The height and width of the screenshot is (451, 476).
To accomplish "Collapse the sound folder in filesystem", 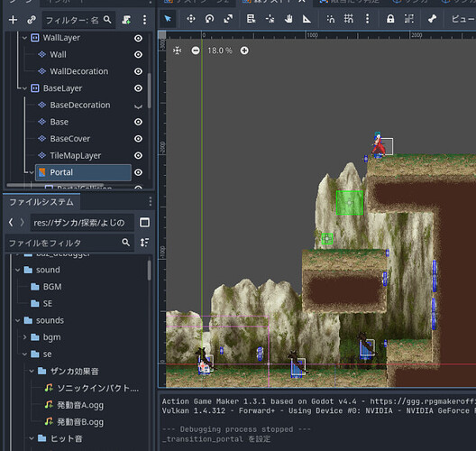I will click(18, 270).
